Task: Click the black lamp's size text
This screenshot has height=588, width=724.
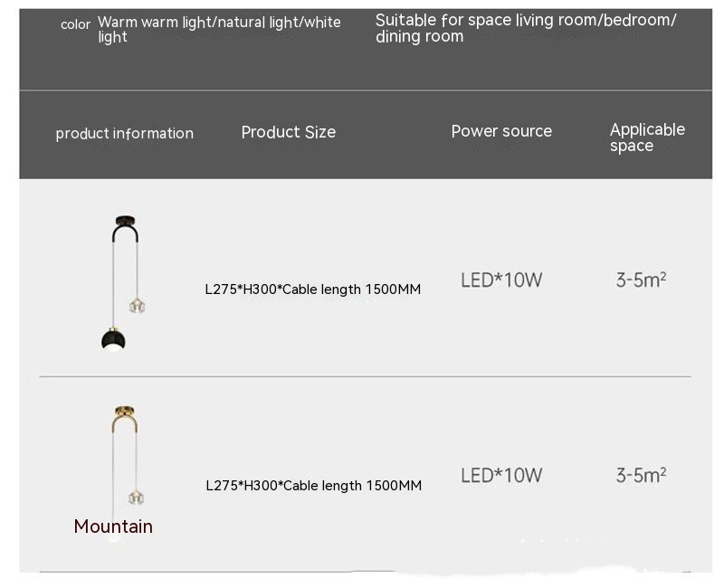Action: pyautogui.click(x=312, y=289)
